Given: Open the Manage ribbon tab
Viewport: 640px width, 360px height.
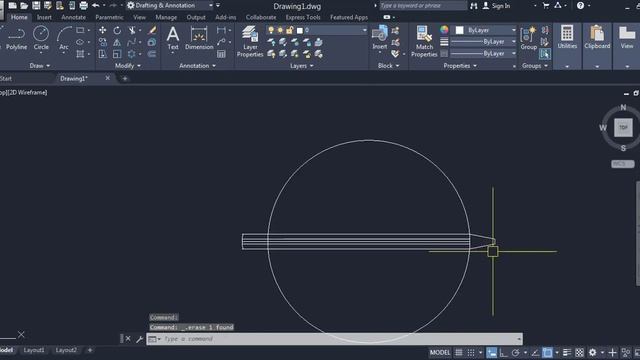Looking at the screenshot, I should [x=166, y=17].
